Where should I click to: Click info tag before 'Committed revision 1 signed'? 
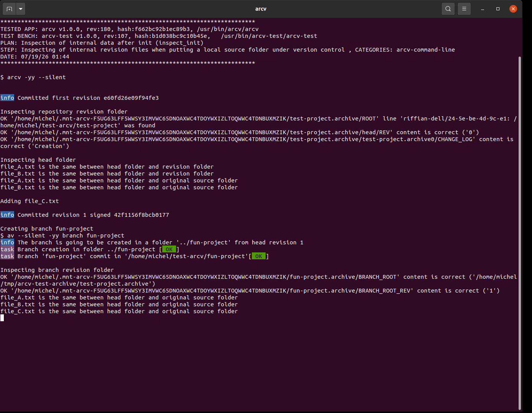7,215
